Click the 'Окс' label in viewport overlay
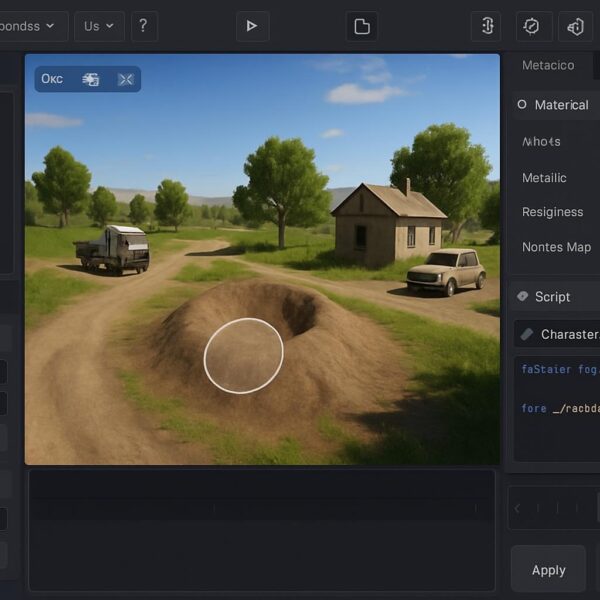 [52, 79]
